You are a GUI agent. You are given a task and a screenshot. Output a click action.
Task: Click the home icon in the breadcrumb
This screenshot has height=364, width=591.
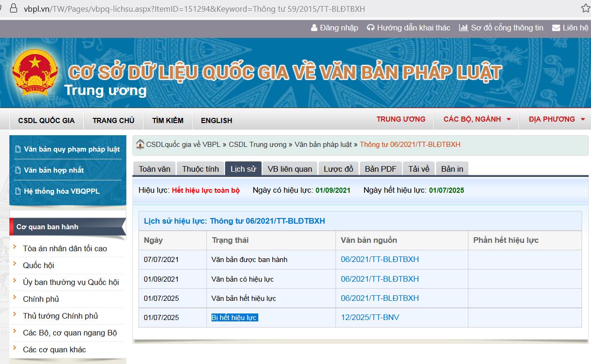140,145
